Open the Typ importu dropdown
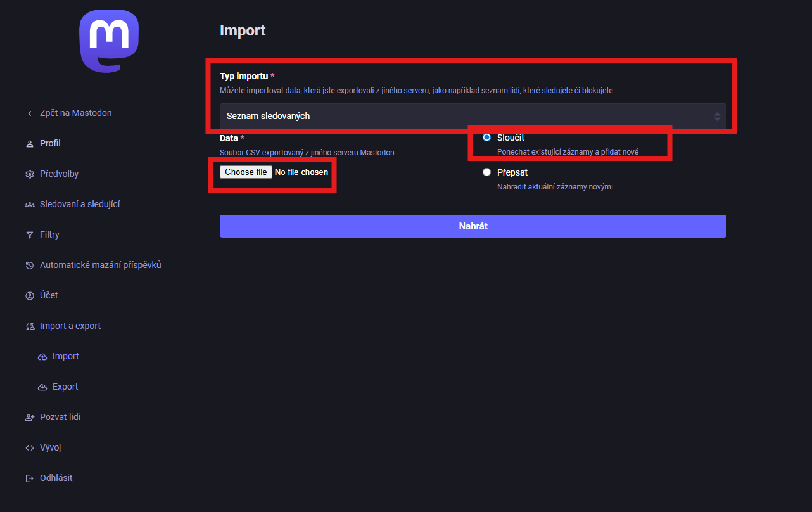 click(472, 117)
